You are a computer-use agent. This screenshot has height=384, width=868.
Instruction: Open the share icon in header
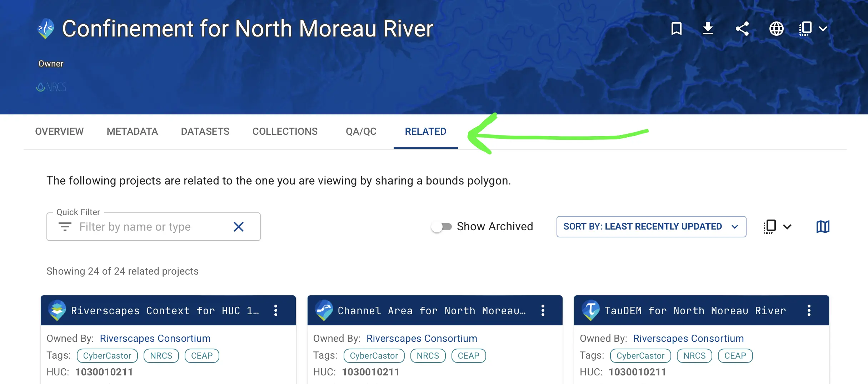coord(742,29)
